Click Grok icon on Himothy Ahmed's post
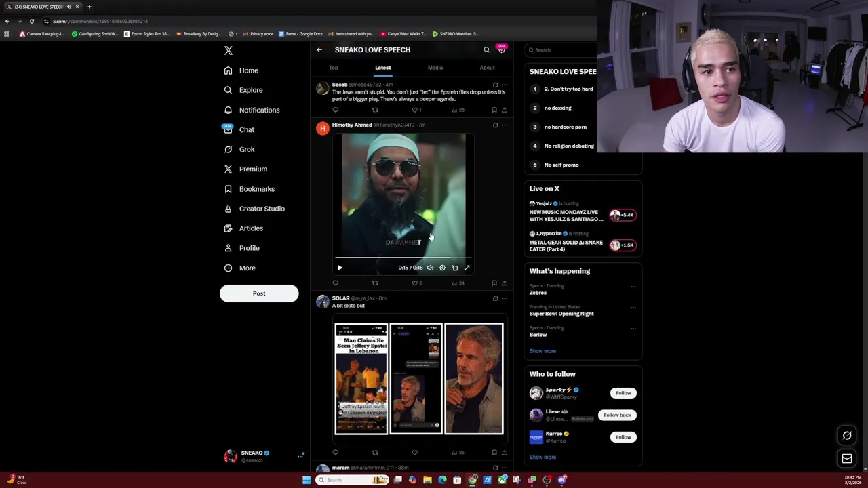The image size is (868, 488). click(x=495, y=125)
